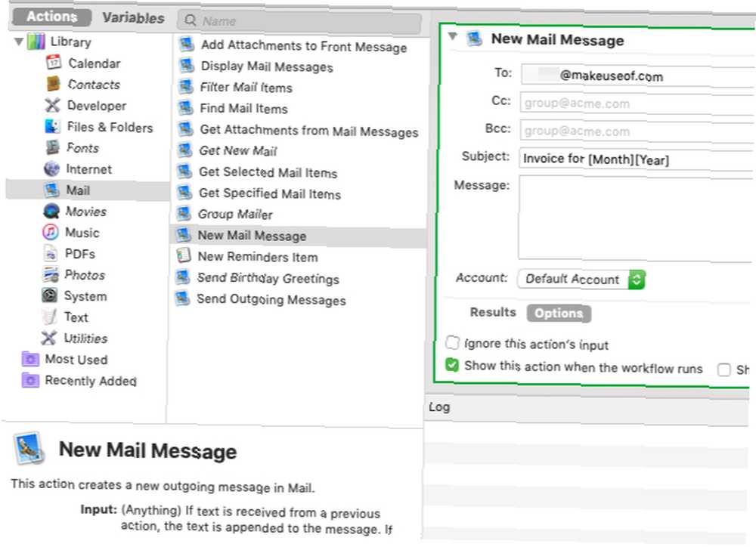Image resolution: width=756 pixels, height=547 pixels.
Task: Click the PDFs category icon
Action: pyautogui.click(x=51, y=253)
